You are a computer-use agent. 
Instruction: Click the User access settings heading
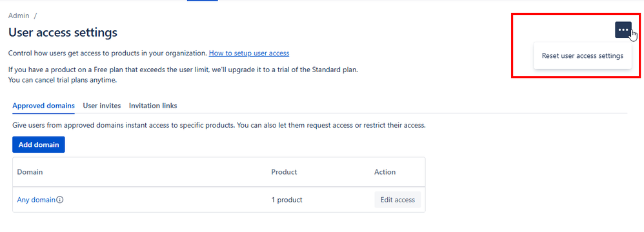tap(63, 32)
